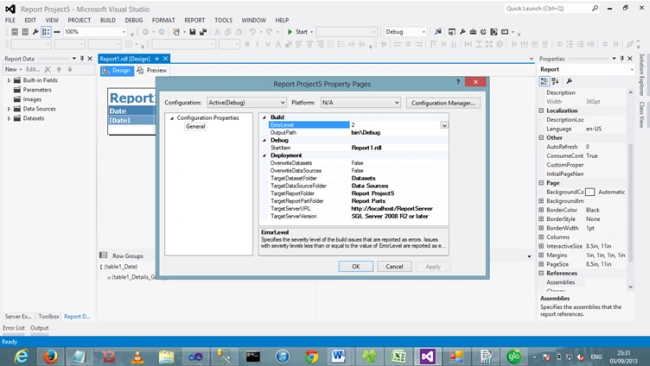Open Microsoft Word from taskbar
The image size is (650, 366).
point(338,356)
